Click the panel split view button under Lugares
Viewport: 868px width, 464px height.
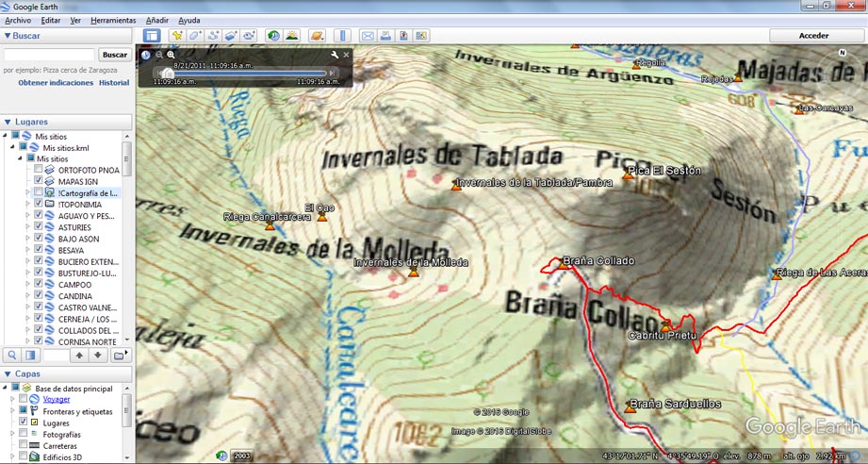click(30, 356)
